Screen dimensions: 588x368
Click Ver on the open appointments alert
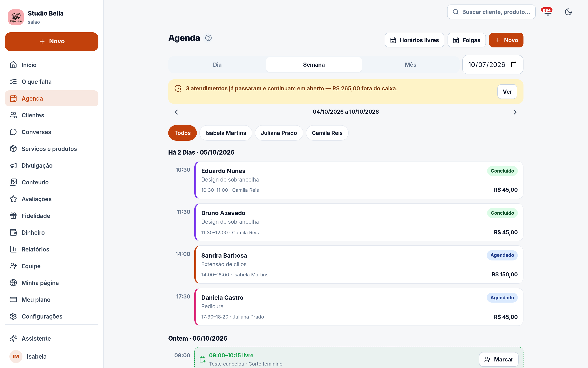pyautogui.click(x=507, y=92)
